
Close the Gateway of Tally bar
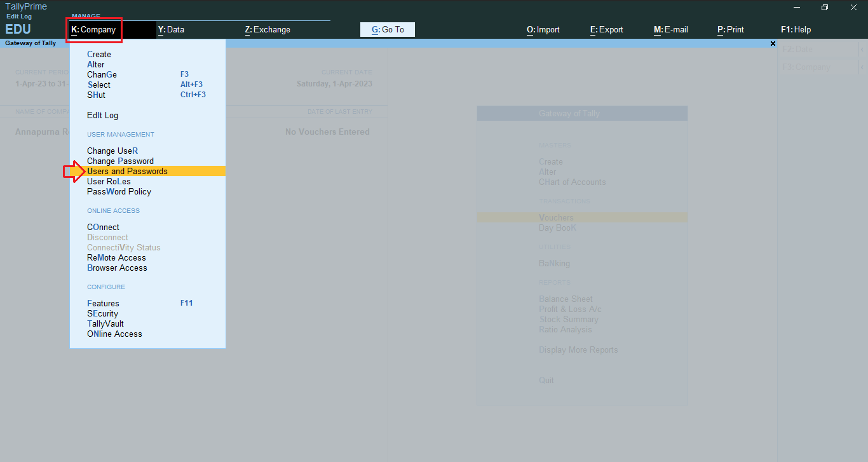773,44
